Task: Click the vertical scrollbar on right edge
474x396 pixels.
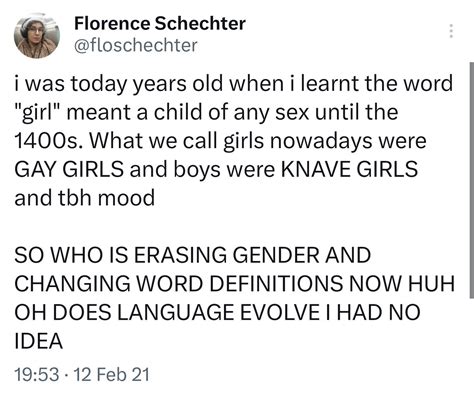Action: pos(471,180)
